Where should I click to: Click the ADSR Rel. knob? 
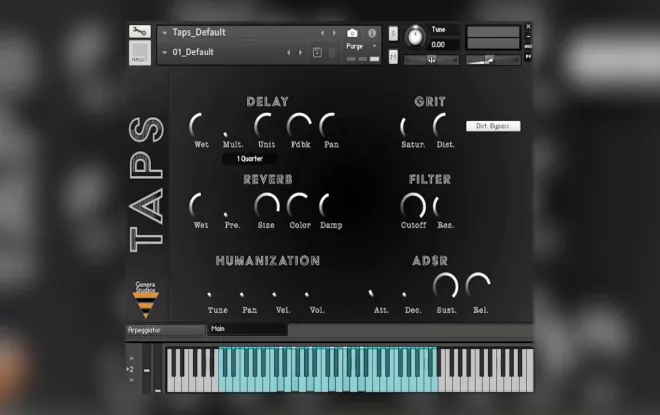[x=478, y=286]
